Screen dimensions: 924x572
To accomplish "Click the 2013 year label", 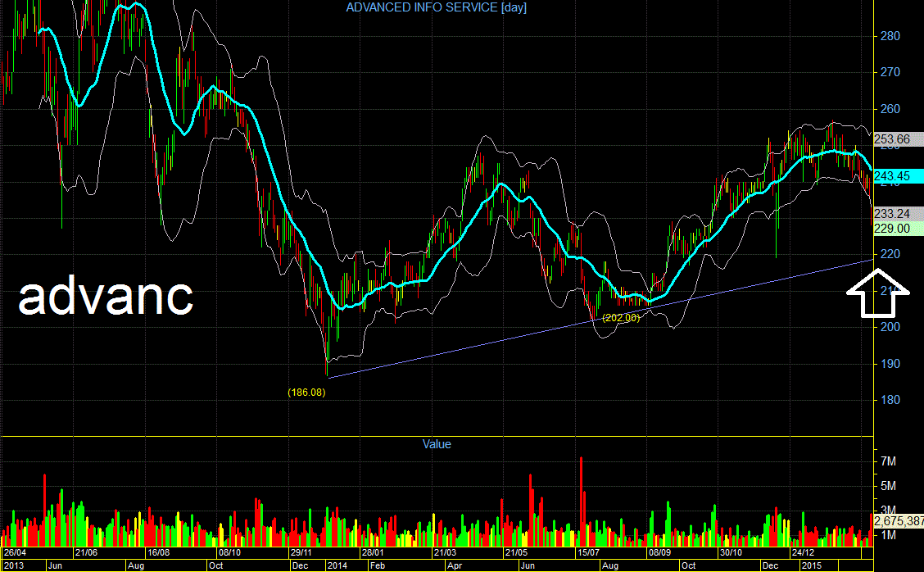I will pos(14,565).
